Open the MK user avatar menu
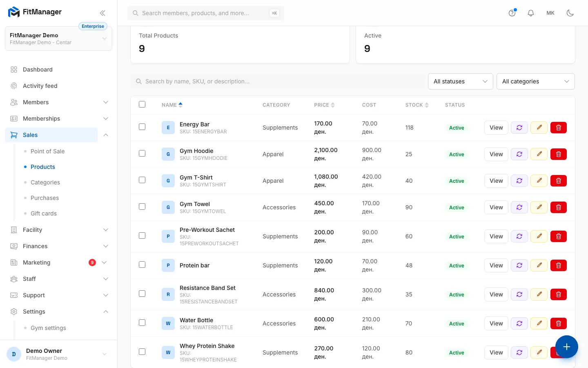Image resolution: width=588 pixels, height=368 pixels. point(550,13)
